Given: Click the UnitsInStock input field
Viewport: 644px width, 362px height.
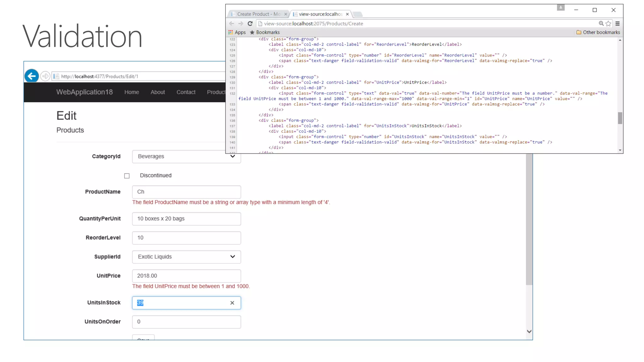Looking at the screenshot, I should (x=186, y=303).
